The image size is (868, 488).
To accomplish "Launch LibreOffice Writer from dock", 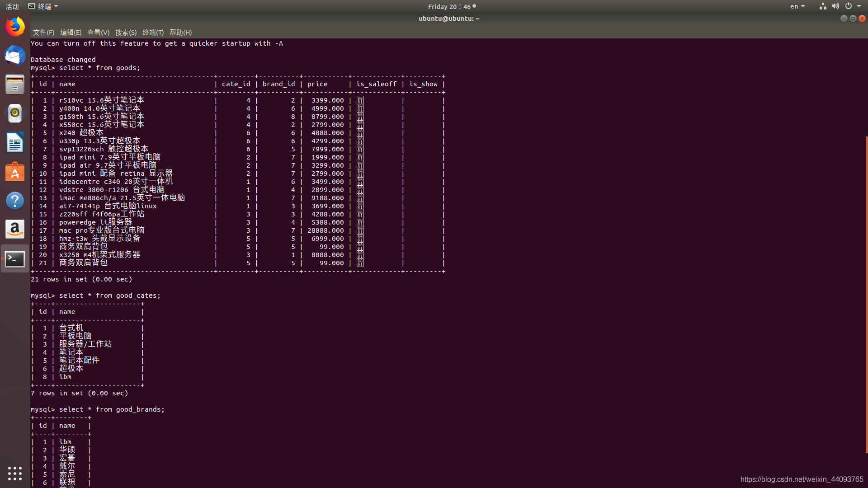I will click(15, 143).
